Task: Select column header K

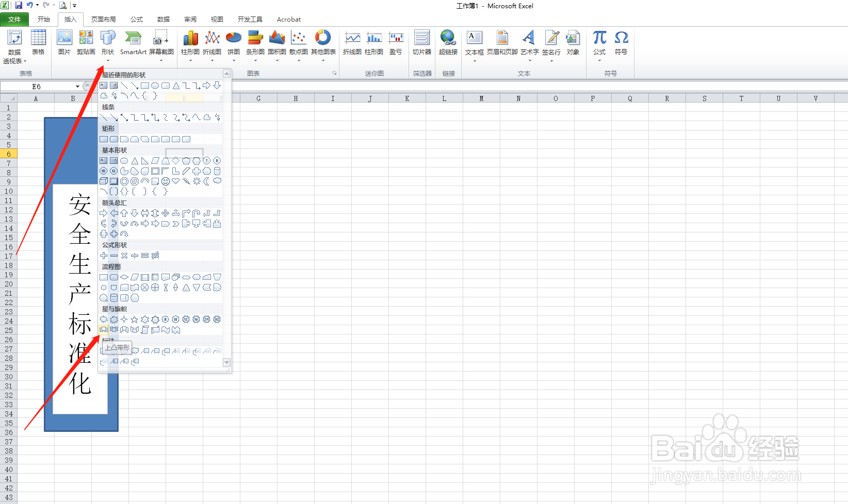Action: click(407, 98)
